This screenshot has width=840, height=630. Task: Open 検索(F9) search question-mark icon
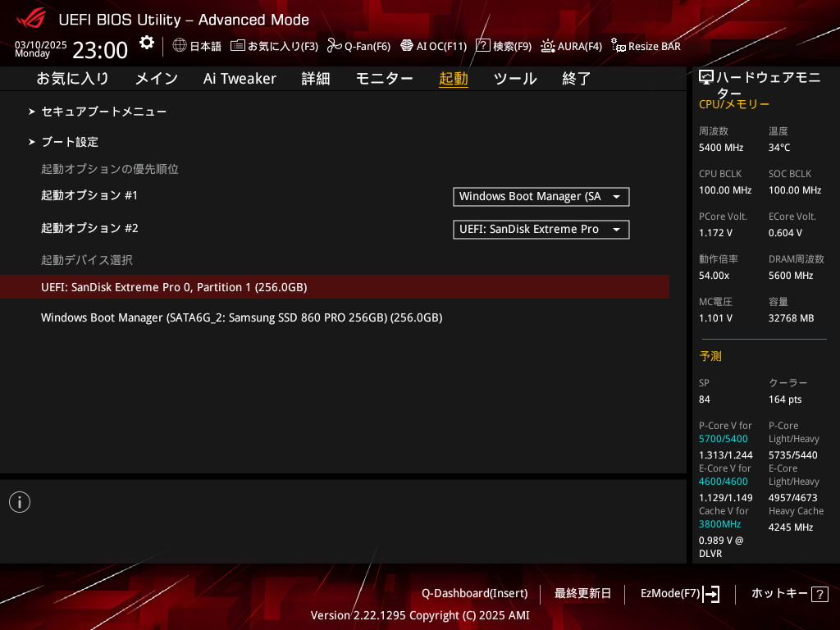click(483, 46)
